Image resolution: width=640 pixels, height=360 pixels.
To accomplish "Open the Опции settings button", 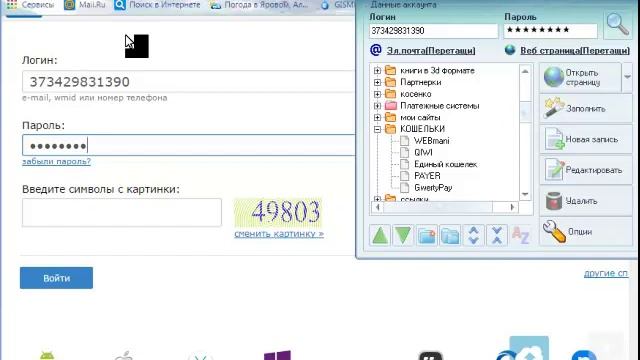I will 586,231.
